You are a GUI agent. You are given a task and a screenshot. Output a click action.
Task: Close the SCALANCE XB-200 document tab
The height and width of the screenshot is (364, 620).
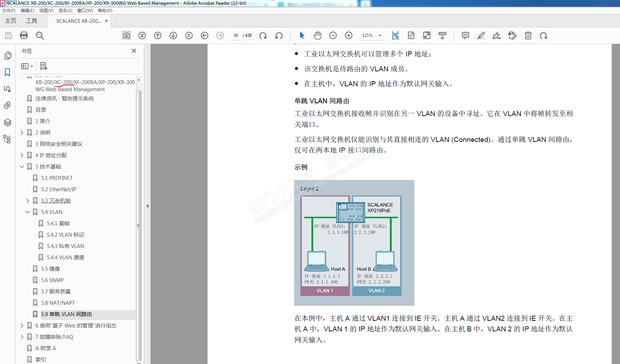(x=106, y=21)
